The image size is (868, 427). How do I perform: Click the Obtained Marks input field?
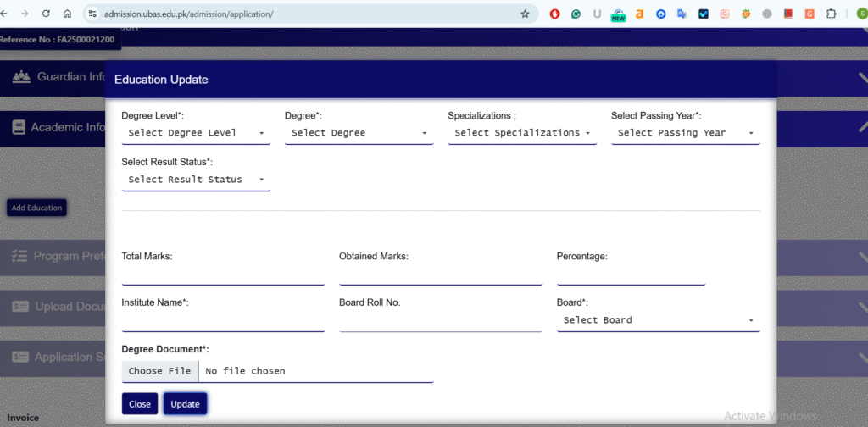pyautogui.click(x=440, y=274)
